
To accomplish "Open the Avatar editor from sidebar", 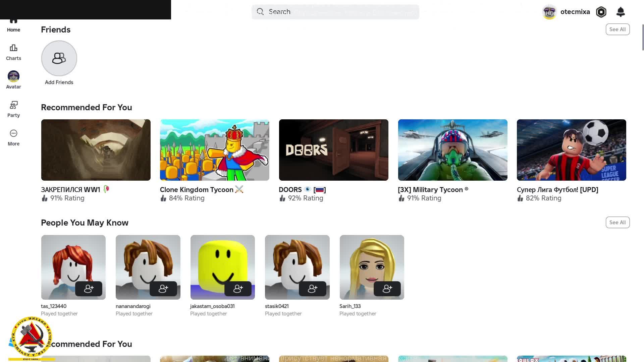I will pyautogui.click(x=13, y=77).
